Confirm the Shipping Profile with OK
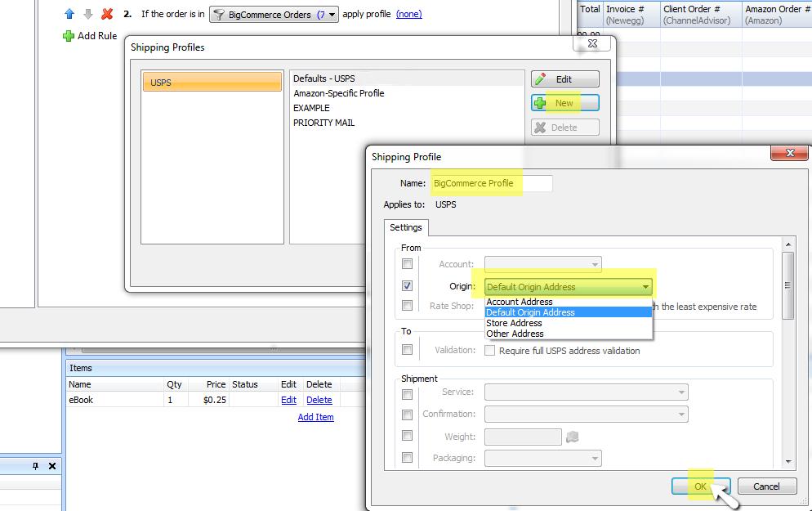This screenshot has height=511, width=812. click(701, 486)
